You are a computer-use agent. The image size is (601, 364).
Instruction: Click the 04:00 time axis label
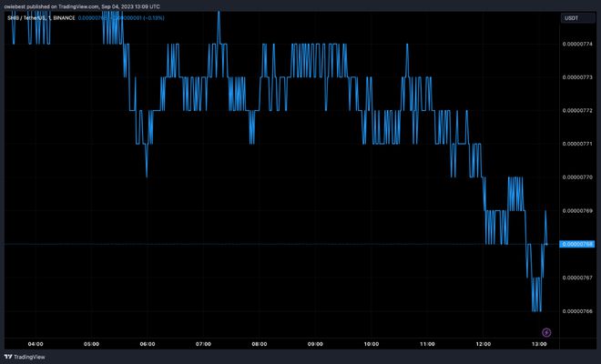pyautogui.click(x=36, y=344)
